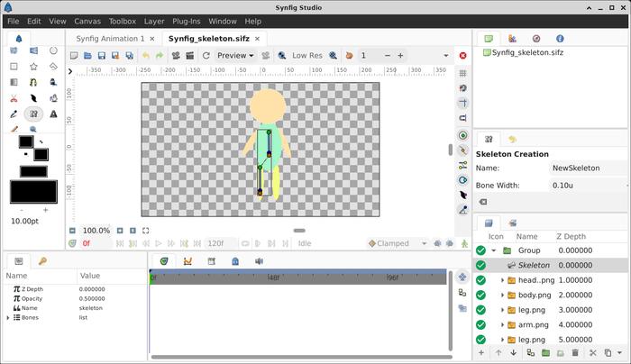Uncheck the arm.png layer checkbox

[480, 325]
